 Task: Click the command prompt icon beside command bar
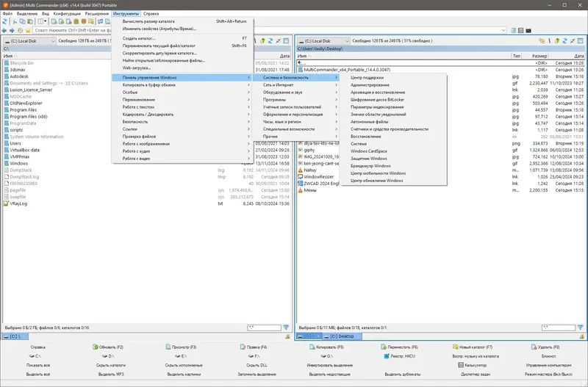click(528, 30)
